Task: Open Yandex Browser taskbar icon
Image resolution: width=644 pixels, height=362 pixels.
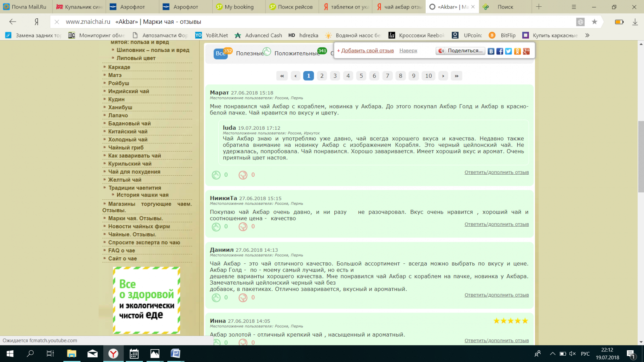Action: pos(113,354)
